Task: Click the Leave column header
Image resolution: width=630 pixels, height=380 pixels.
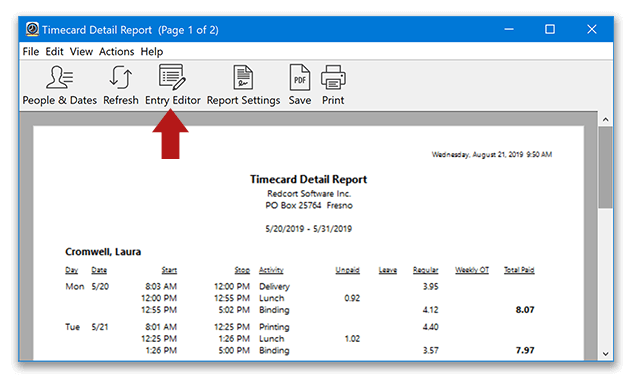Action: coord(388,270)
